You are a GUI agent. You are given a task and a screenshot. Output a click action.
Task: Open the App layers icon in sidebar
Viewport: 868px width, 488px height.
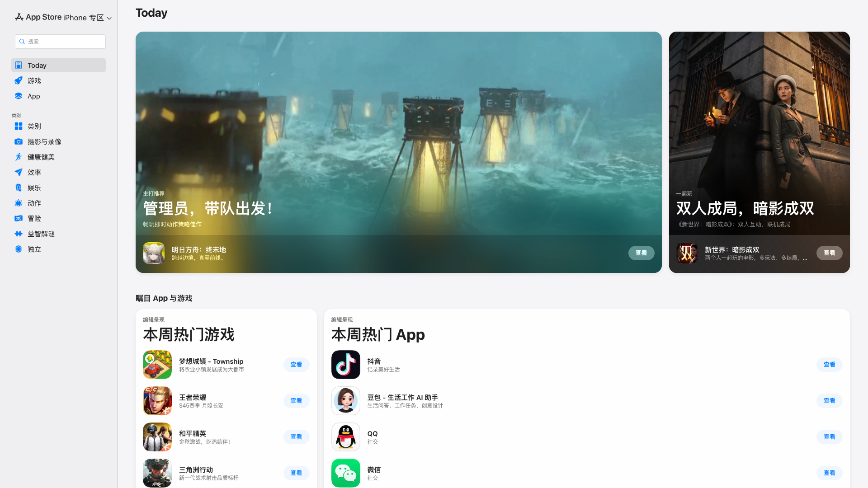19,96
